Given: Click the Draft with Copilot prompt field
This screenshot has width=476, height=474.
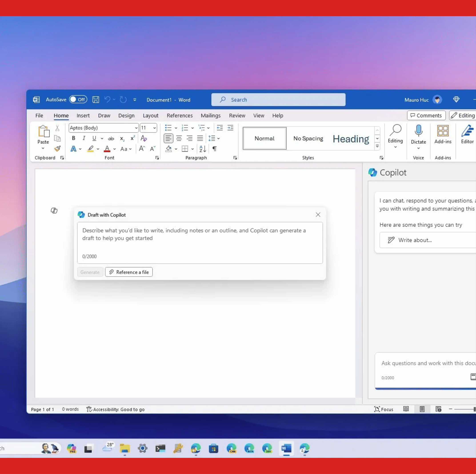Looking at the screenshot, I should coord(200,243).
